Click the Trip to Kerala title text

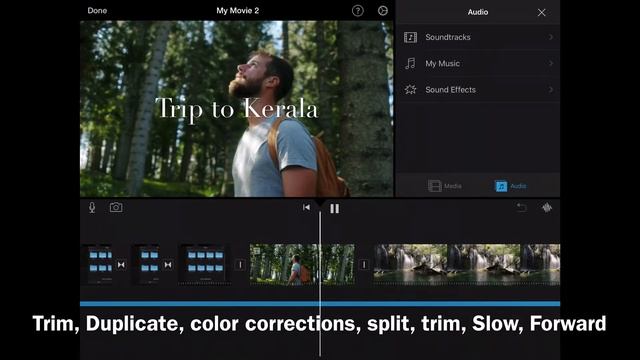pyautogui.click(x=237, y=109)
